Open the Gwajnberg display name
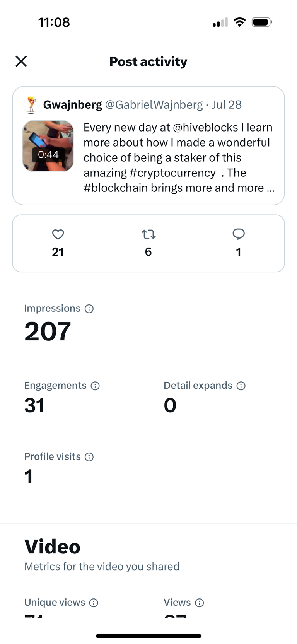 73,104
